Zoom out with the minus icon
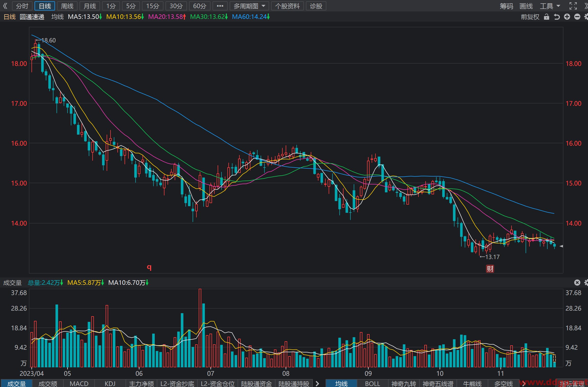This screenshot has height=387, width=588. (x=577, y=17)
